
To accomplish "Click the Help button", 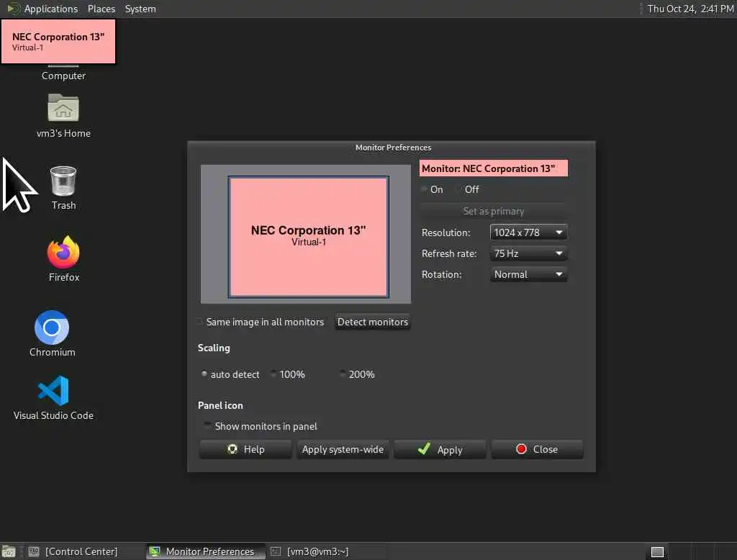I will (x=246, y=449).
